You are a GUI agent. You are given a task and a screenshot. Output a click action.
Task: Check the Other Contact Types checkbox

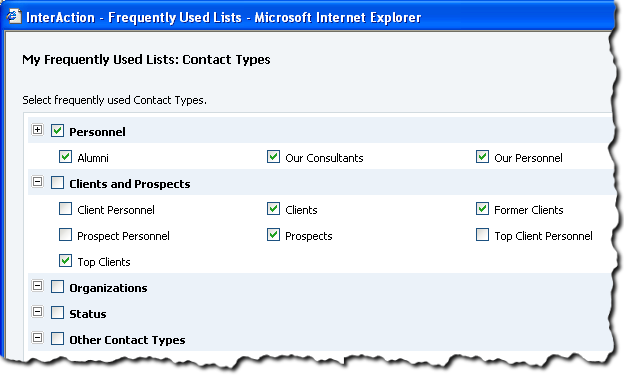57,339
